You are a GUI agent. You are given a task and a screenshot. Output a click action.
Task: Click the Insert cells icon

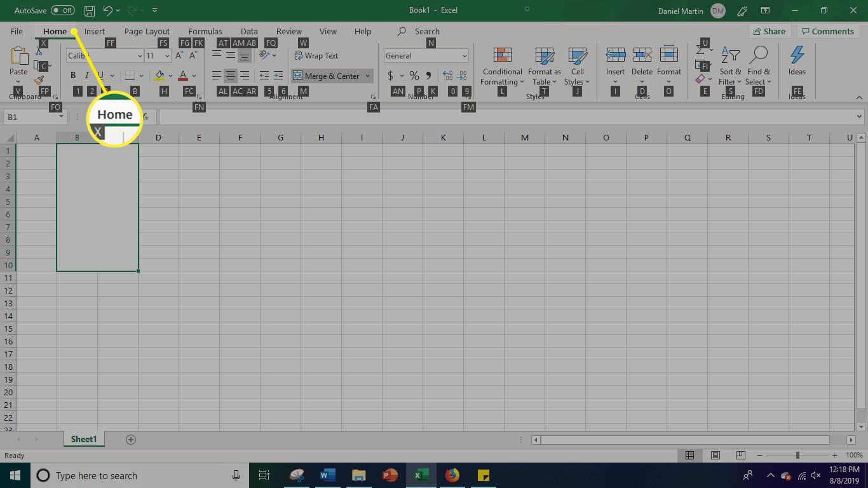(x=615, y=55)
